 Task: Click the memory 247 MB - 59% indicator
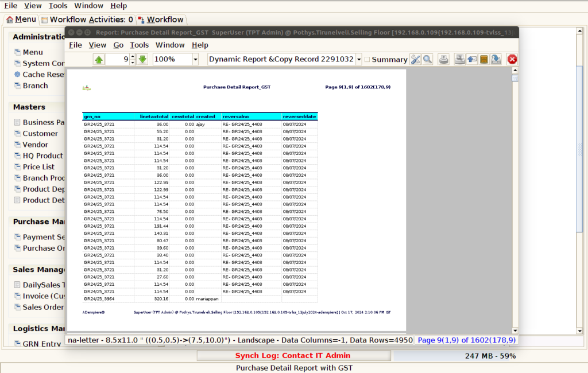click(x=490, y=356)
